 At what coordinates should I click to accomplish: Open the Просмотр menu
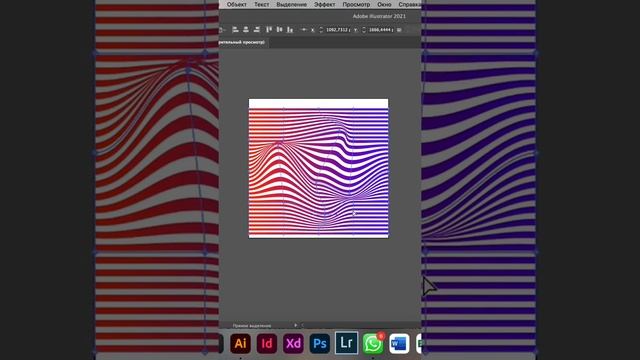(x=356, y=4)
